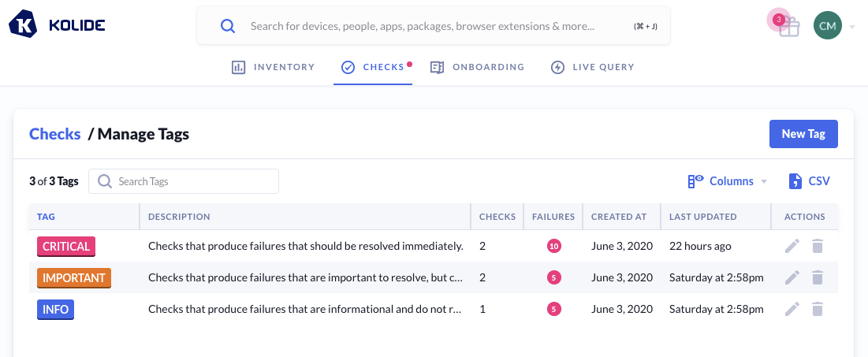The width and height of the screenshot is (868, 357).
Task: Open the Onboarding tab
Action: click(x=477, y=67)
